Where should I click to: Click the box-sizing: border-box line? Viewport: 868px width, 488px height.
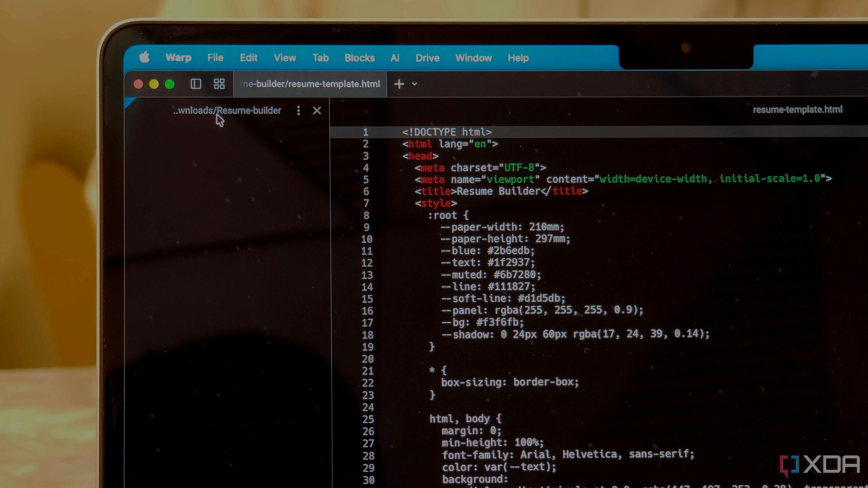(510, 382)
